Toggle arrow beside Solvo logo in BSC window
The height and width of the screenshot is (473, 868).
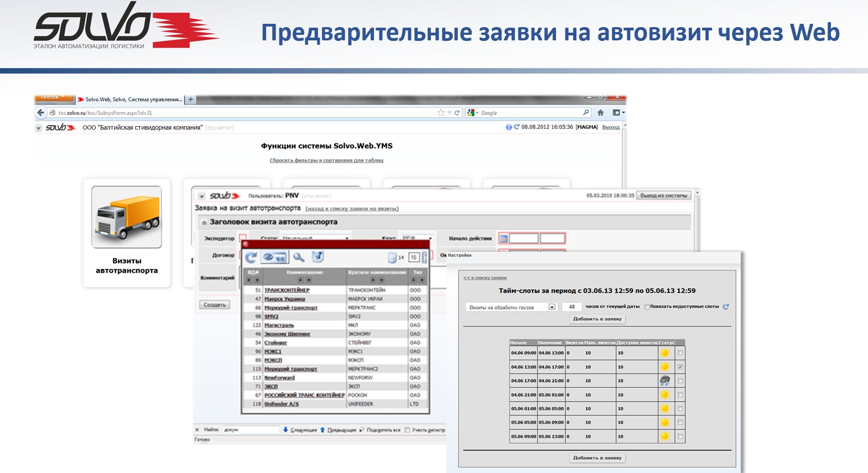tap(39, 128)
